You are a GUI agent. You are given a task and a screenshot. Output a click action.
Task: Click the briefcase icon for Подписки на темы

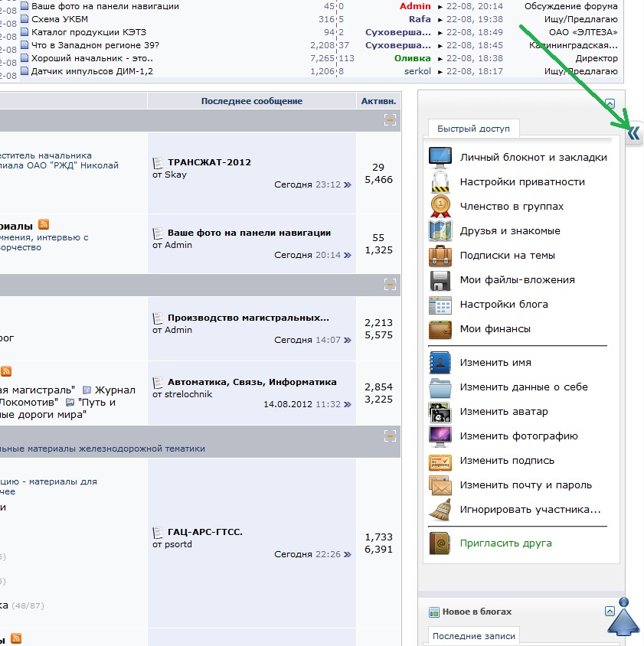point(440,256)
